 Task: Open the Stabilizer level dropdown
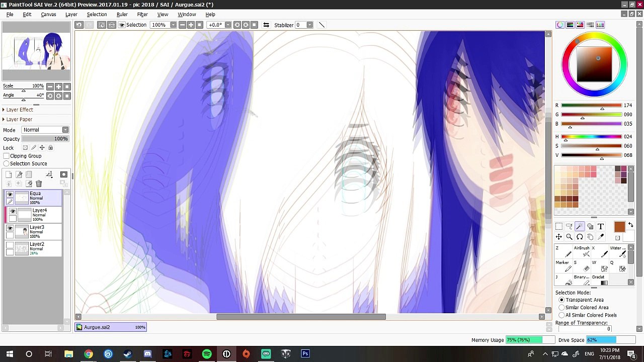point(309,25)
